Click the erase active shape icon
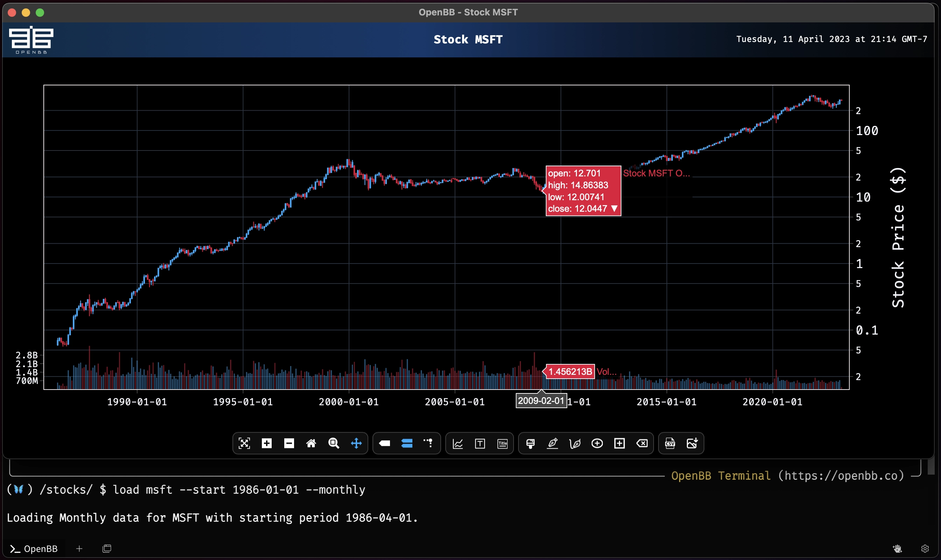Image resolution: width=941 pixels, height=560 pixels. [642, 443]
